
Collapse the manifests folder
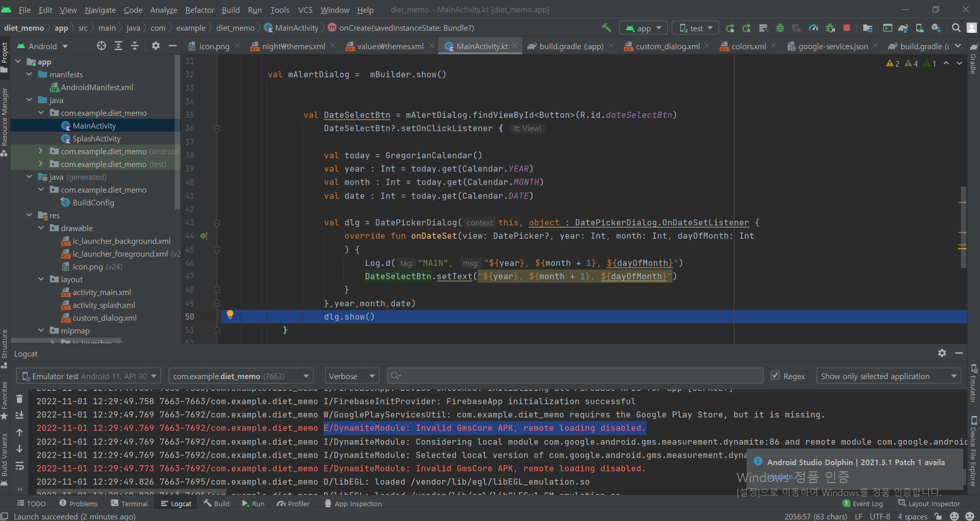[x=30, y=74]
